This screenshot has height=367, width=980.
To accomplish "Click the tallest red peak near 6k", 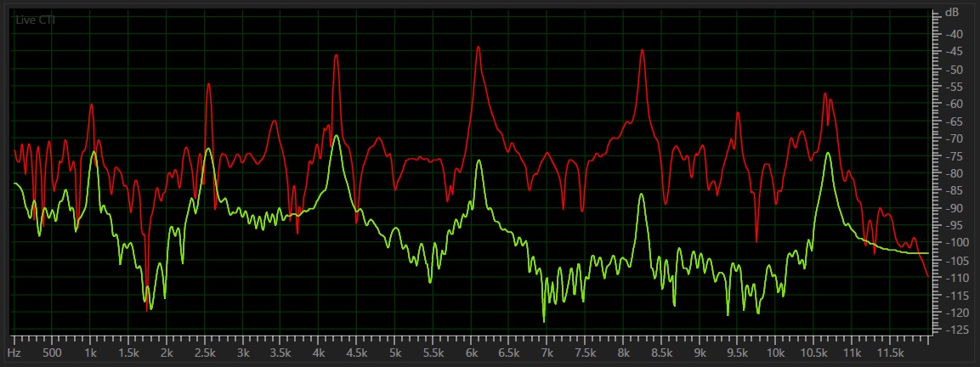I will 479,48.
